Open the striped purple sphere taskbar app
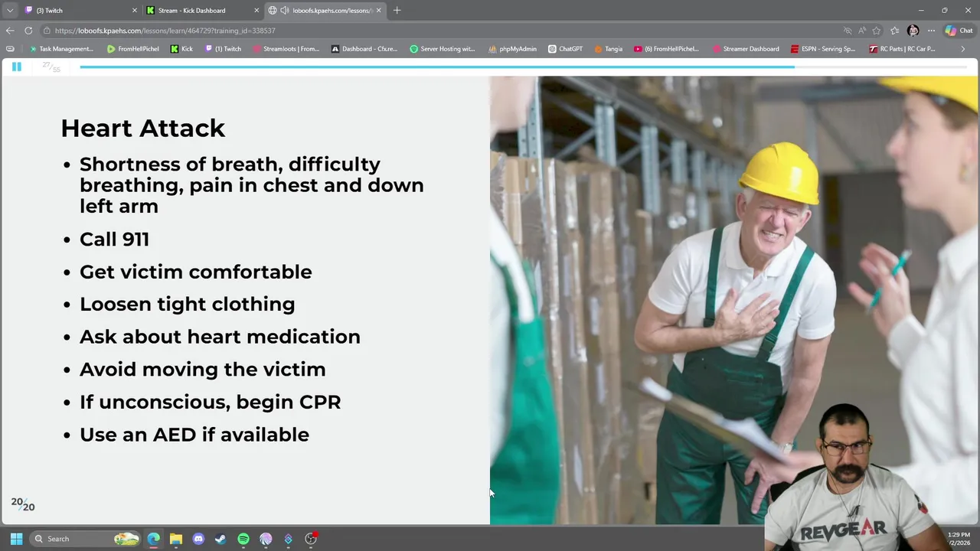Viewport: 980px width, 551px height. [266, 539]
